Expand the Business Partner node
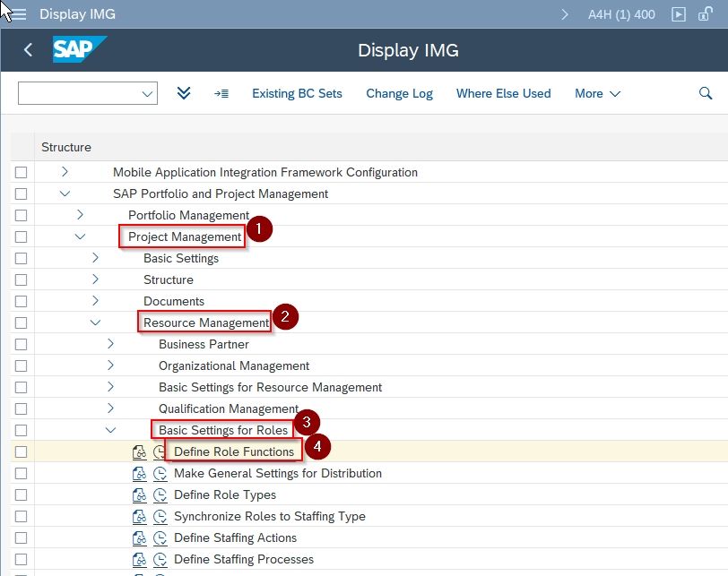 tap(110, 344)
